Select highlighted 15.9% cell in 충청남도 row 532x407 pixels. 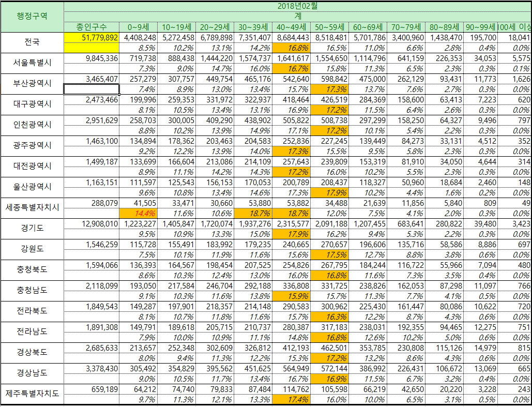point(291,296)
